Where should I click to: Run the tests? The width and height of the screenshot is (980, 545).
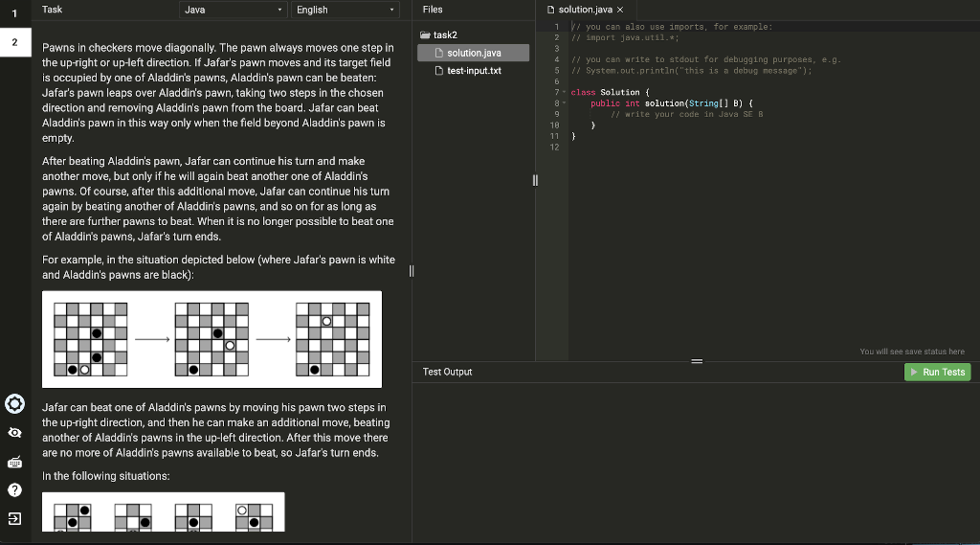[x=938, y=372]
